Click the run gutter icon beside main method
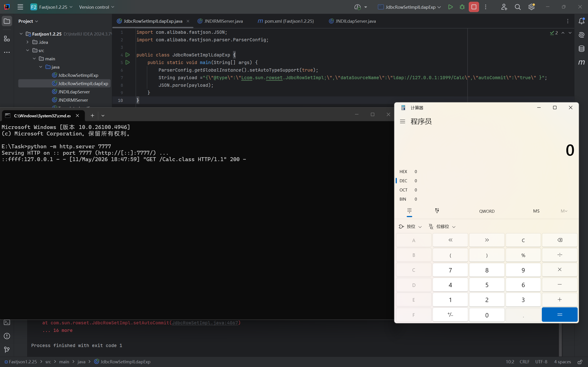 click(x=128, y=62)
